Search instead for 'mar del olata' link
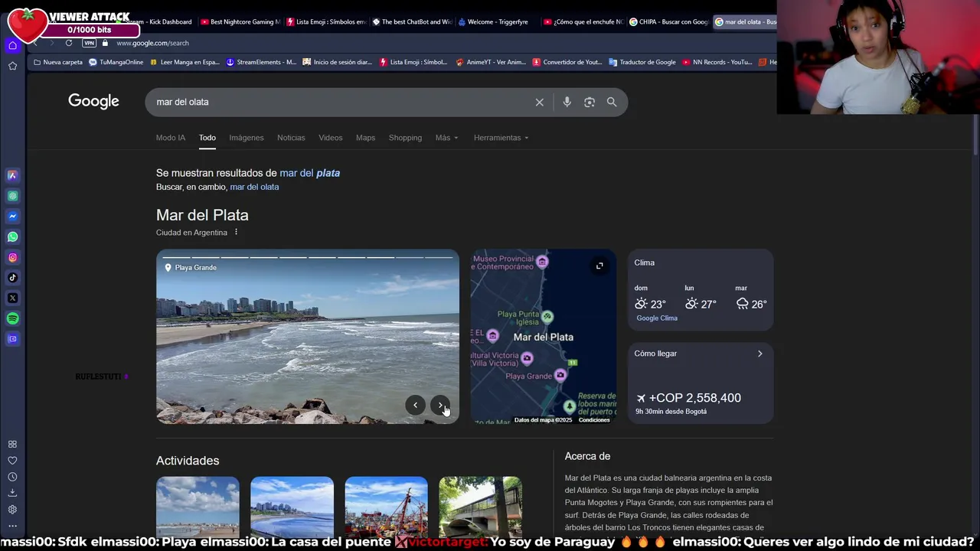980x551 pixels. tap(254, 187)
